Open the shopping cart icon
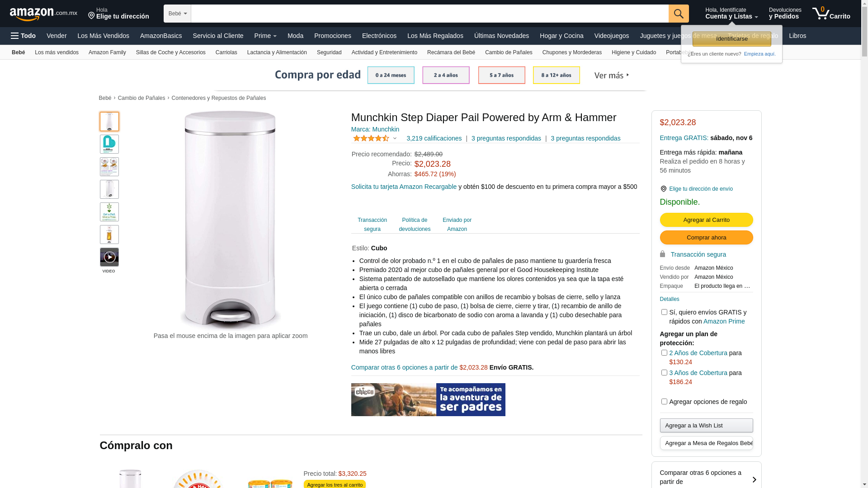868x488 pixels. [831, 14]
